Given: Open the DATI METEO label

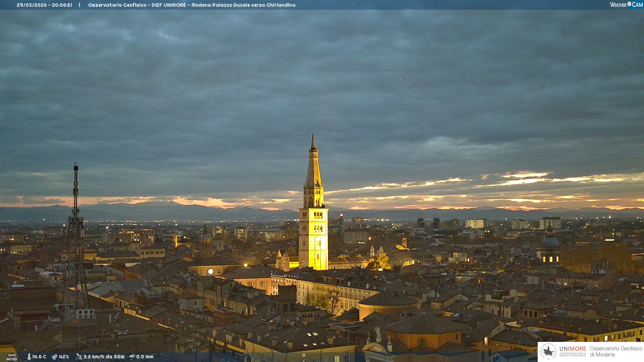Looking at the screenshot, I should (12, 357).
